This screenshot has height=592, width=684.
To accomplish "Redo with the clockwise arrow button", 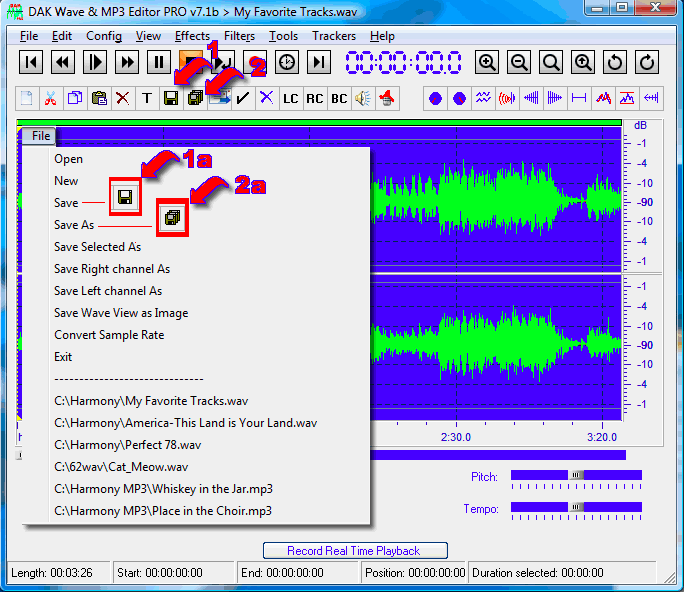I will point(647,62).
